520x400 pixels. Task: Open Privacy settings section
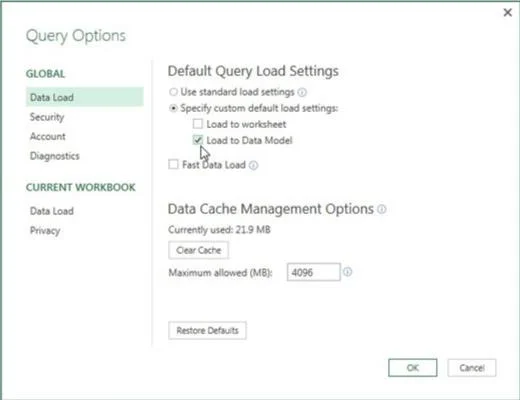pos(45,231)
